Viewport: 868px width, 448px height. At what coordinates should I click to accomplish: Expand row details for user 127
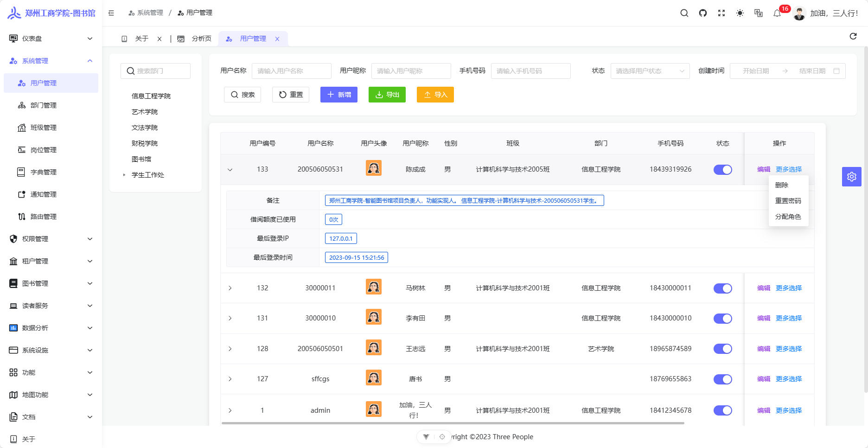point(230,379)
